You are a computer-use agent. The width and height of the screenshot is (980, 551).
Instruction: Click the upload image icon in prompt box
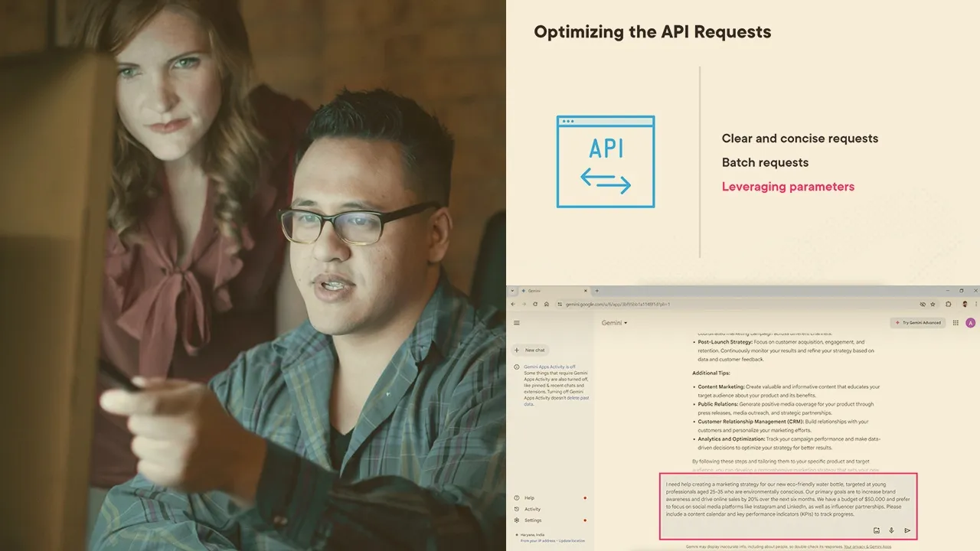click(x=877, y=530)
